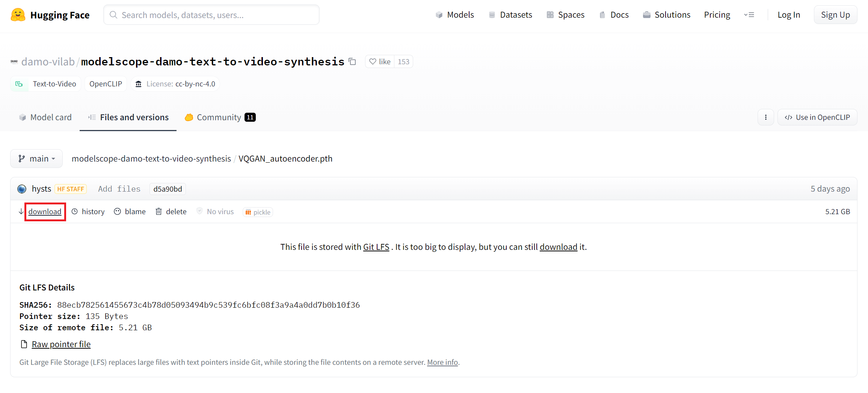Image resolution: width=868 pixels, height=393 pixels.
Task: Click the download arrow icon
Action: (x=21, y=212)
